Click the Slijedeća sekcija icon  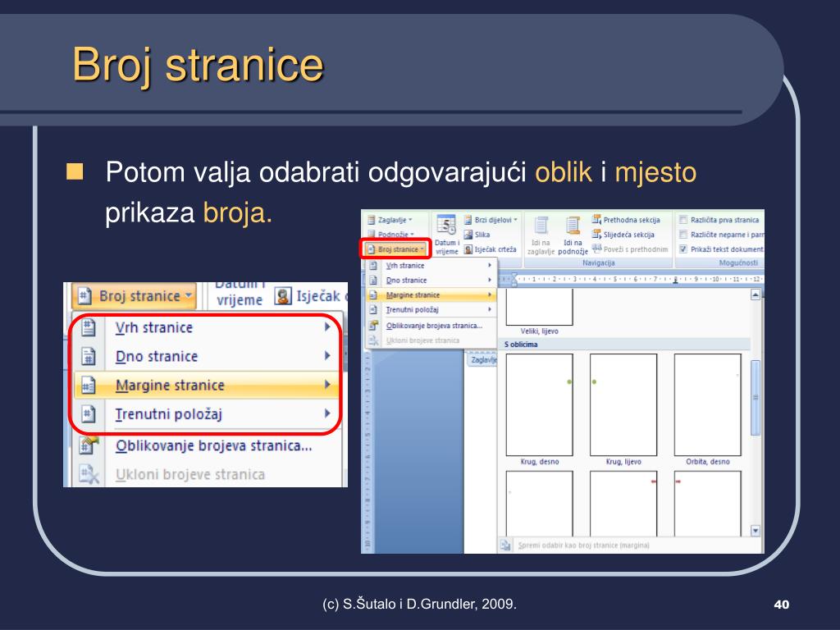596,234
